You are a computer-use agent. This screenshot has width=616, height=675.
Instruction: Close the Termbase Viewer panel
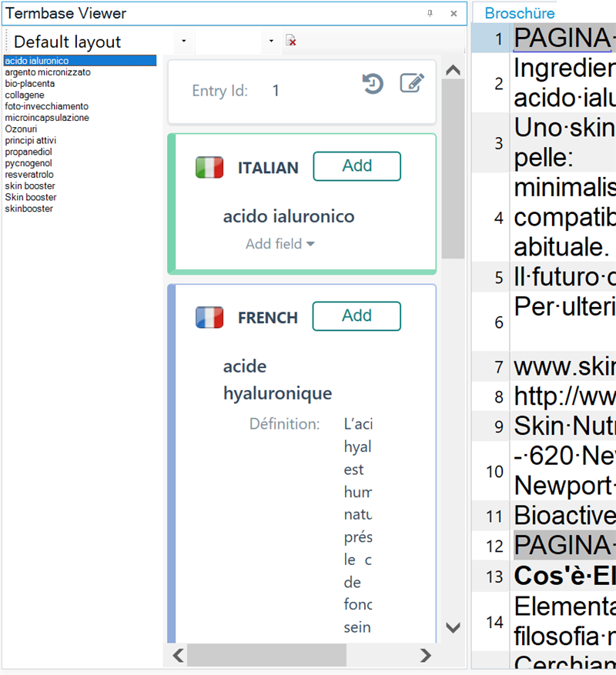click(x=454, y=13)
